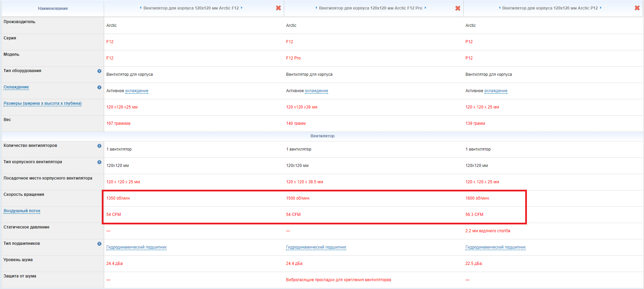
Task: Select airflow value 56.3 CFM
Action: click(x=474, y=215)
